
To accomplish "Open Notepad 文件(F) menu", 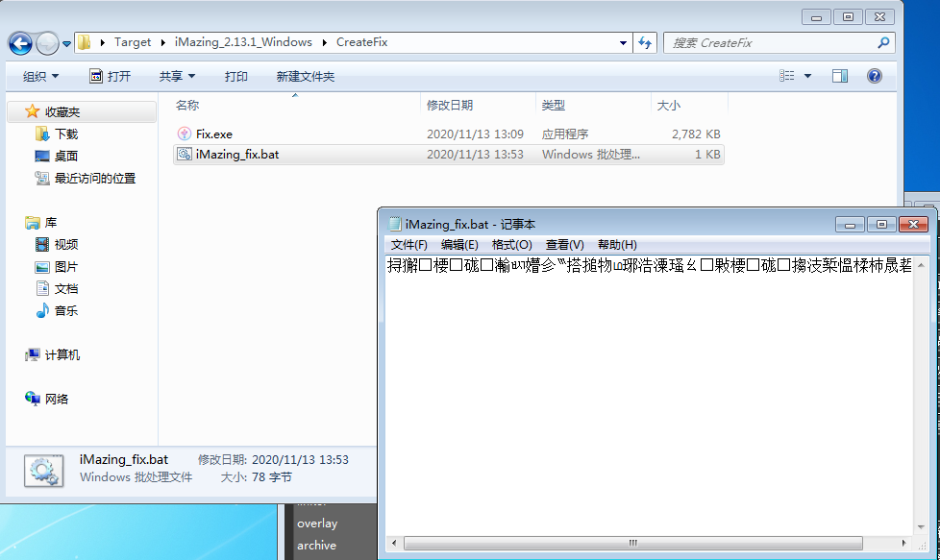I will [408, 244].
